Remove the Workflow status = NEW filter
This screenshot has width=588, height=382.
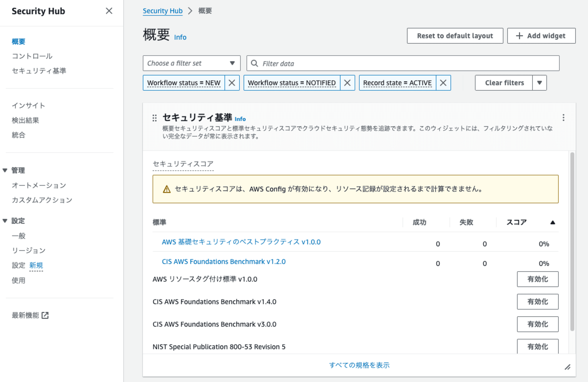coord(232,83)
